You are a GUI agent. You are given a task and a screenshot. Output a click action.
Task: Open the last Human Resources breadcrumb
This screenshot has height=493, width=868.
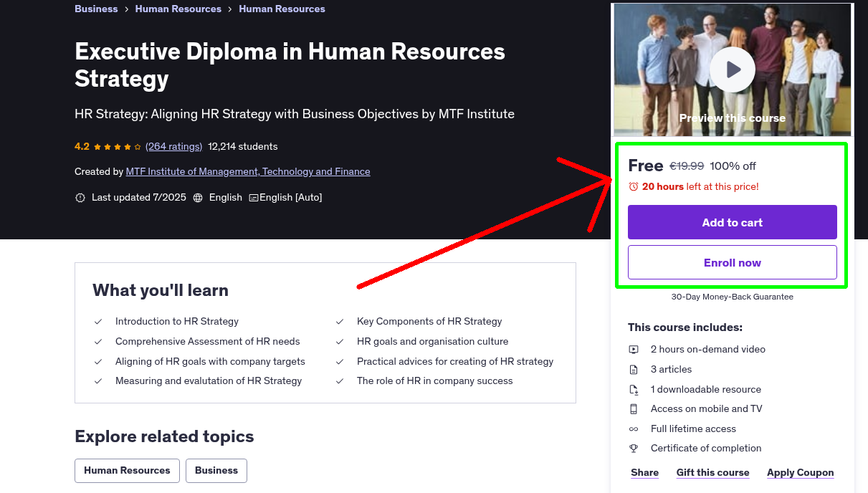(x=282, y=9)
